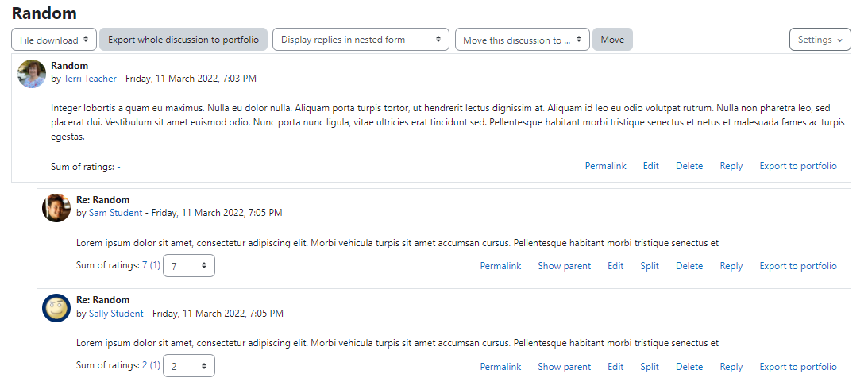Click the Integer lobortis paragraph text
The image size is (868, 389).
pos(448,122)
